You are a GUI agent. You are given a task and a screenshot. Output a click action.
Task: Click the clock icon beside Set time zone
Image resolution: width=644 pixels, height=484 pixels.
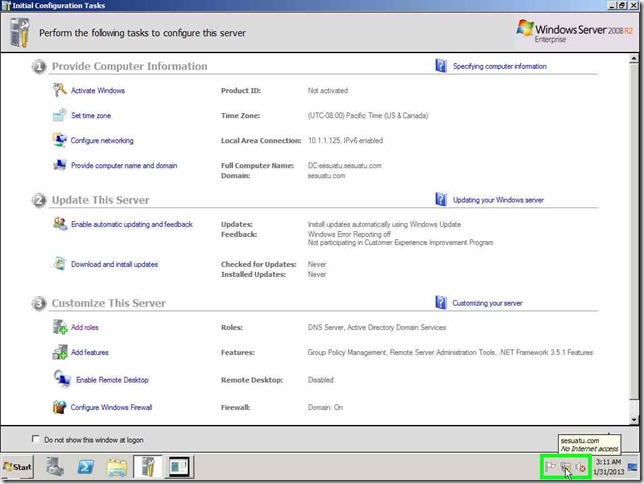click(59, 115)
